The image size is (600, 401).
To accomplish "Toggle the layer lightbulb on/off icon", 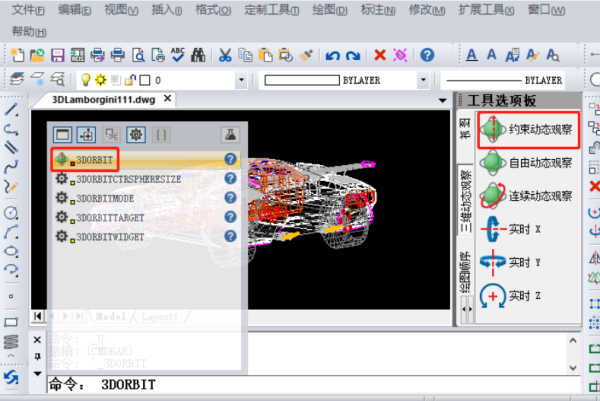I will coord(86,80).
